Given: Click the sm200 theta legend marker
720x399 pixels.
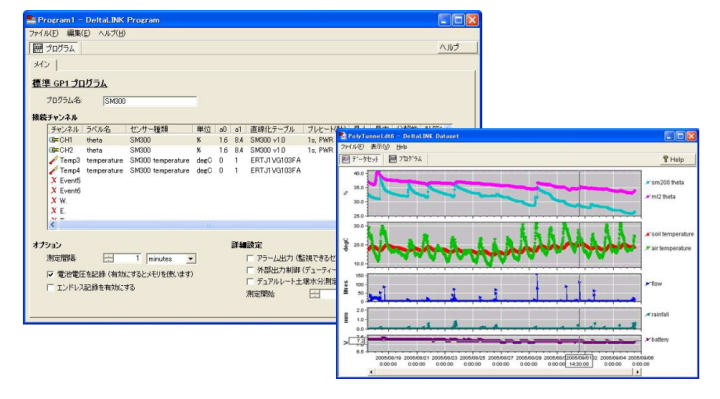Looking at the screenshot, I should coord(647,183).
